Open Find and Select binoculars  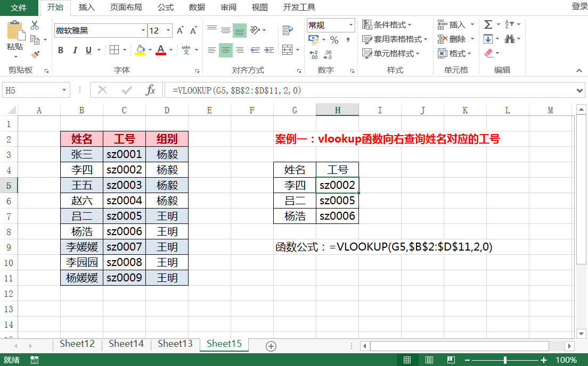[x=510, y=39]
